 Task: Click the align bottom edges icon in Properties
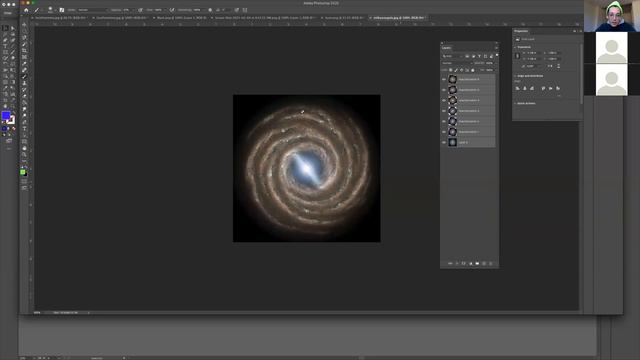(x=558, y=88)
